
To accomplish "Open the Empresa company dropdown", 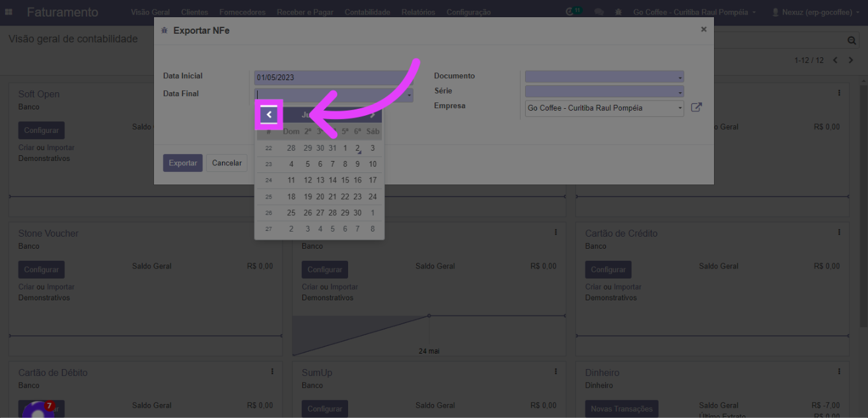I will (604, 108).
